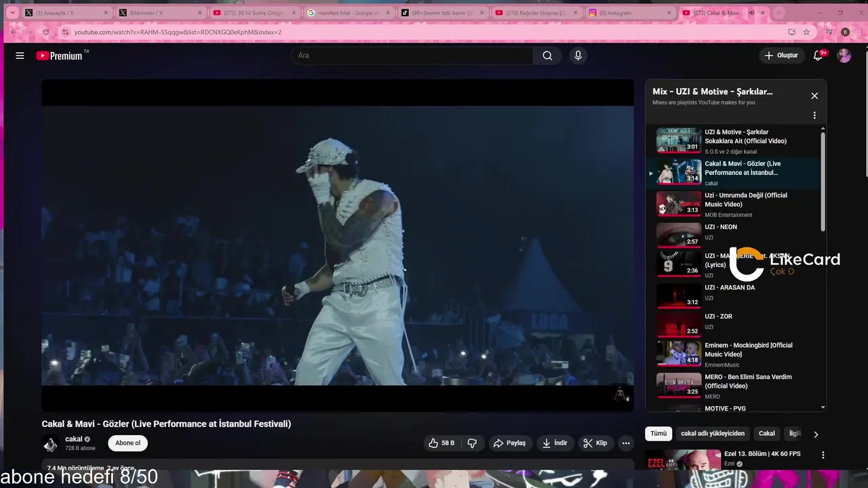Click the search magnifier button
The height and width of the screenshot is (488, 868).
[547, 56]
